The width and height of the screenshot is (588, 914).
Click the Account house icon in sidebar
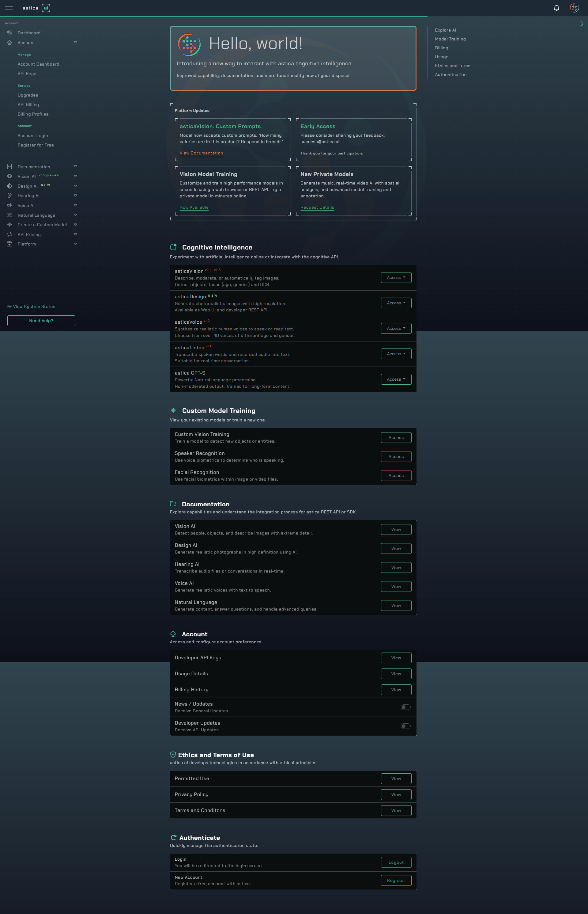coord(9,43)
